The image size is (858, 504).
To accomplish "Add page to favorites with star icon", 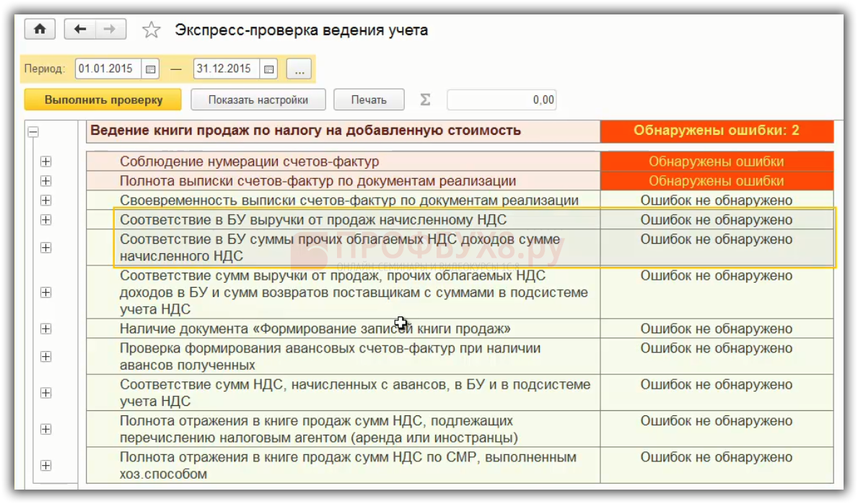I will 151,30.
